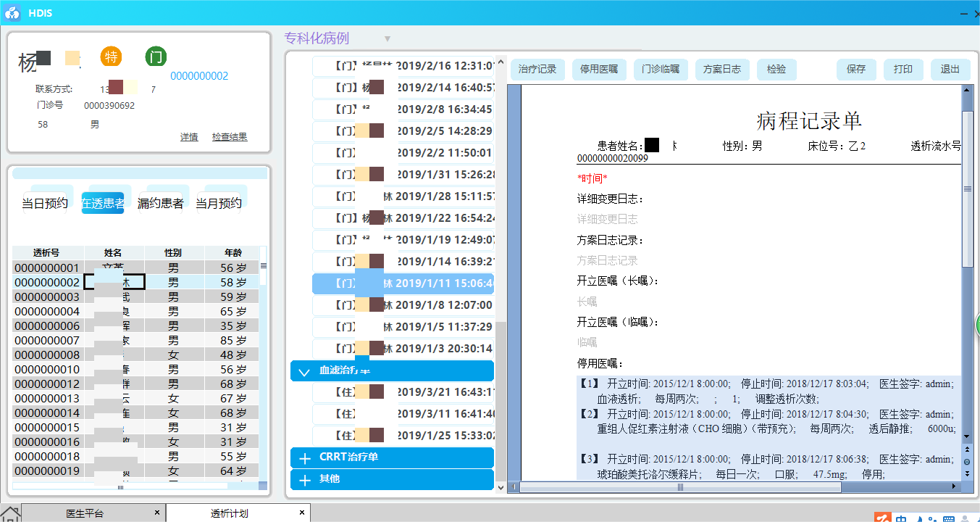Click the document horizontal scrollbar thumb
The height and width of the screenshot is (522, 980).
679,488
